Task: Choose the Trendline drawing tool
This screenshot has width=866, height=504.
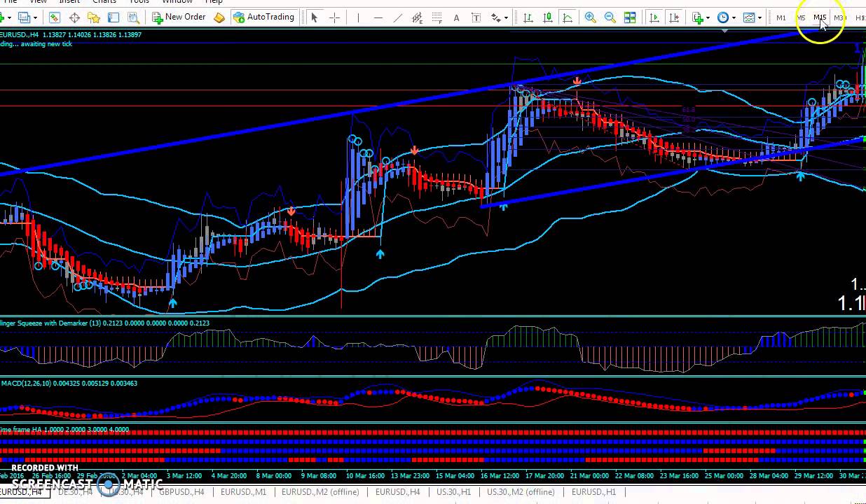Action: click(x=398, y=17)
